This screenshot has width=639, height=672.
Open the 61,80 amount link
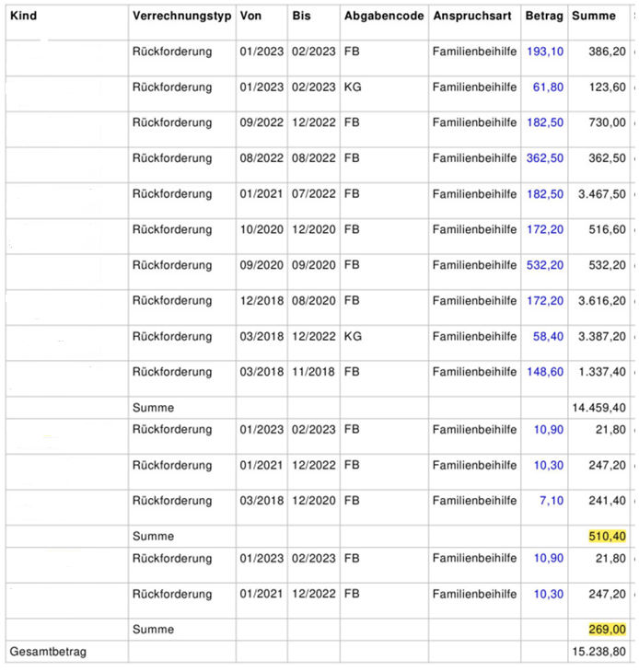click(549, 87)
